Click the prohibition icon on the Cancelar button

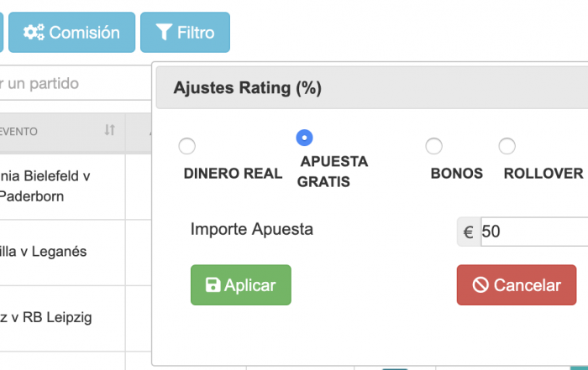click(480, 285)
